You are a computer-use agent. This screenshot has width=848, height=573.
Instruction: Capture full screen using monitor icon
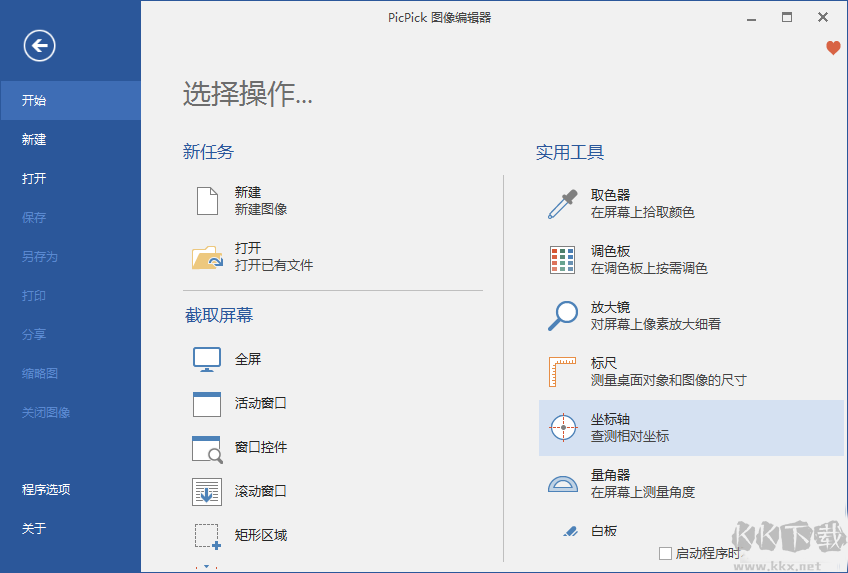pyautogui.click(x=207, y=360)
